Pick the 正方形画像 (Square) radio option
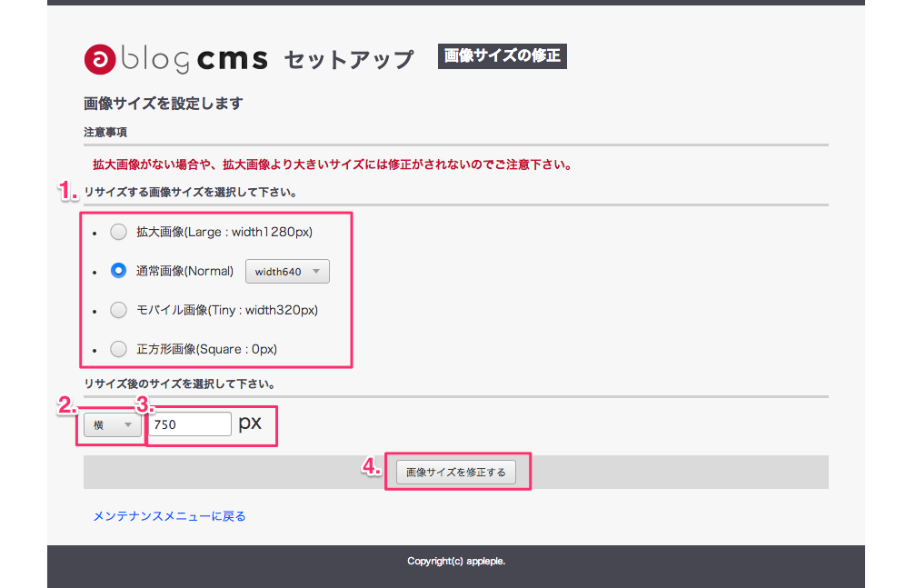906x588 pixels. coord(118,349)
